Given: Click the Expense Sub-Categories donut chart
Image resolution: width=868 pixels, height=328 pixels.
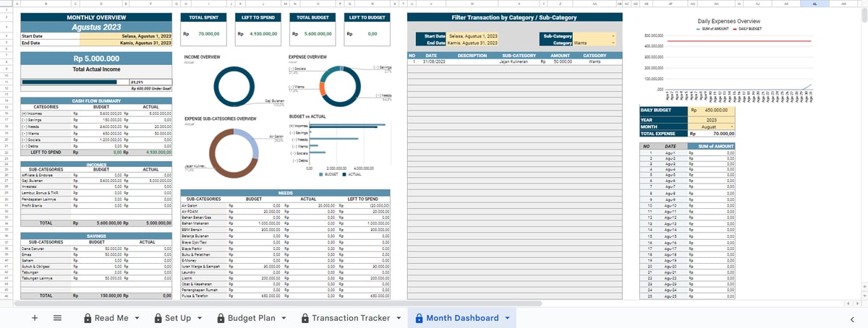Looking at the screenshot, I should pyautogui.click(x=232, y=152).
